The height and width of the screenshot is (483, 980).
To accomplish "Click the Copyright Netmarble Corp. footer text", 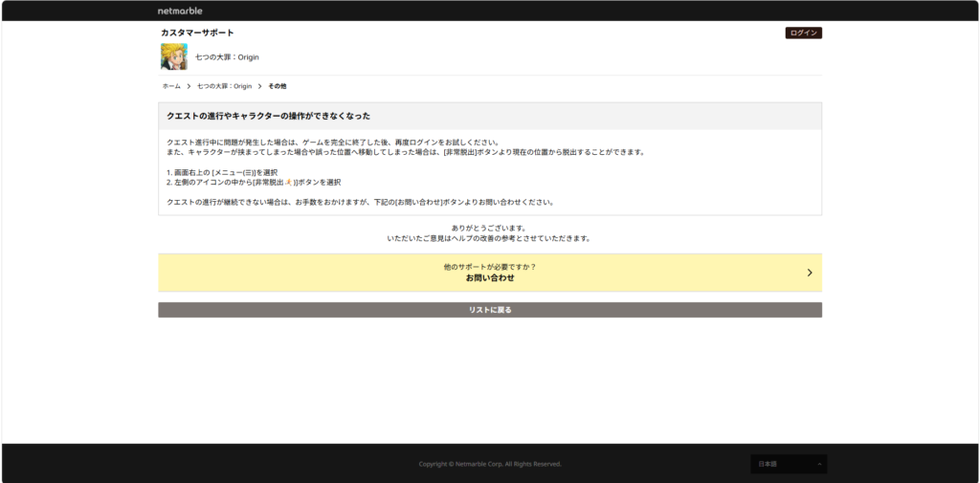I will pyautogui.click(x=490, y=464).
